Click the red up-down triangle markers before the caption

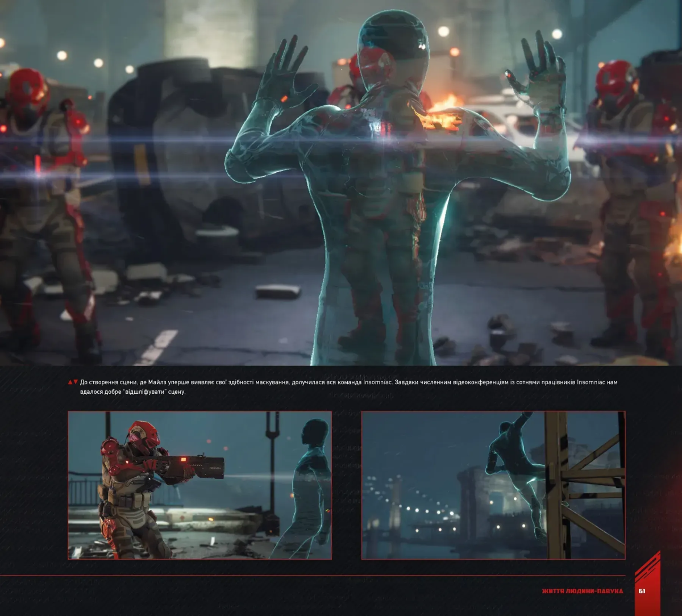(x=73, y=382)
